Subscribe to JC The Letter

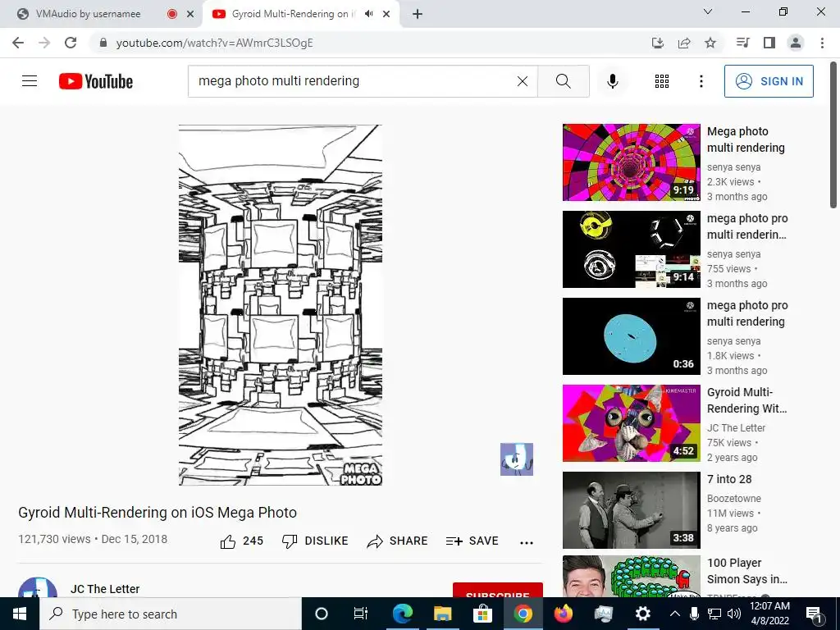pos(498,590)
